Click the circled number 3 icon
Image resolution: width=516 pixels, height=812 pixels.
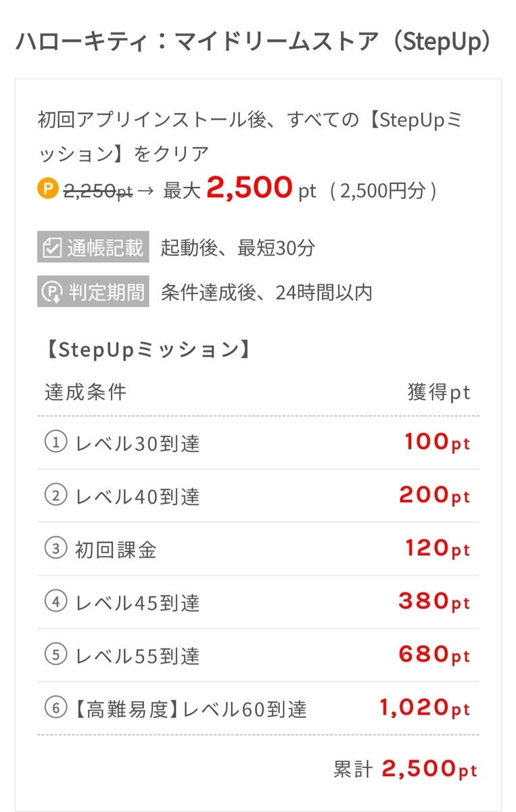point(55,549)
